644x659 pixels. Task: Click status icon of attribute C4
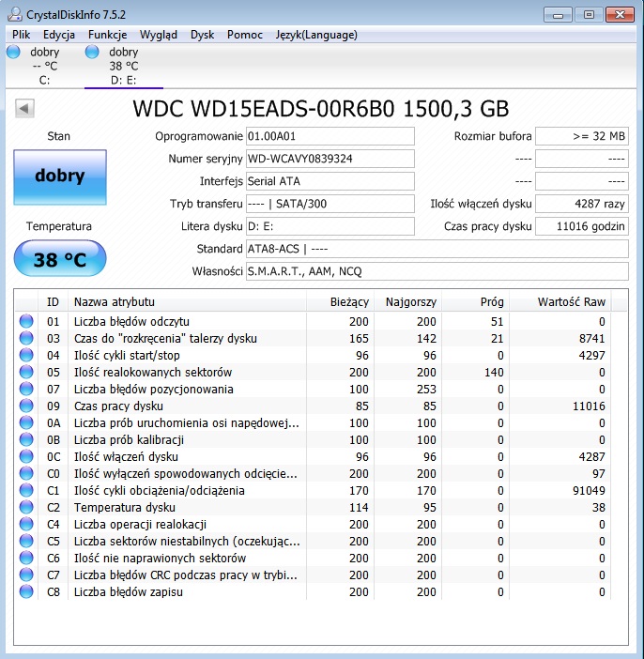pos(26,524)
